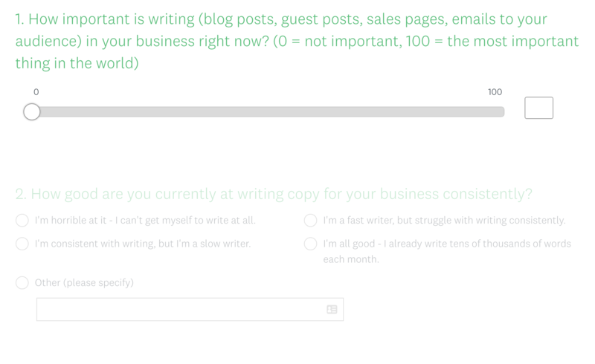Click question 2 heading about writing consistently
The width and height of the screenshot is (595, 364).
coord(274,194)
